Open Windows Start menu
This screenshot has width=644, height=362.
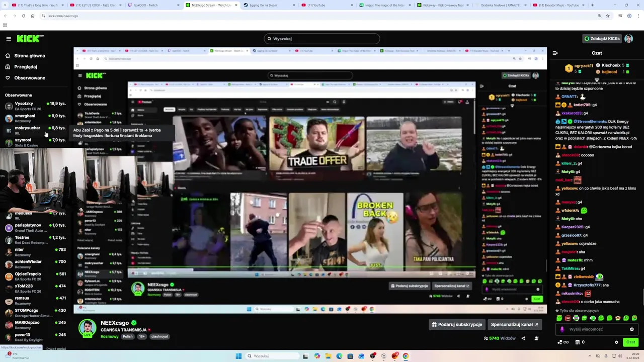click(x=238, y=356)
